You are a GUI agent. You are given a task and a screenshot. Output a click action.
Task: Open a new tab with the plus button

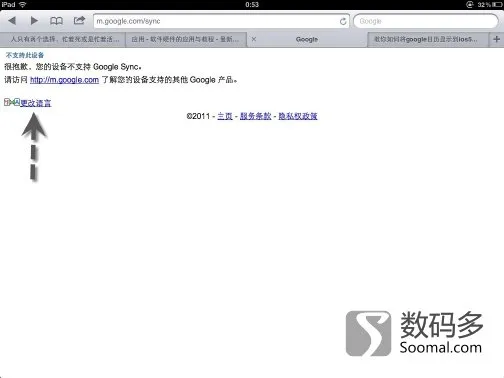click(x=496, y=39)
